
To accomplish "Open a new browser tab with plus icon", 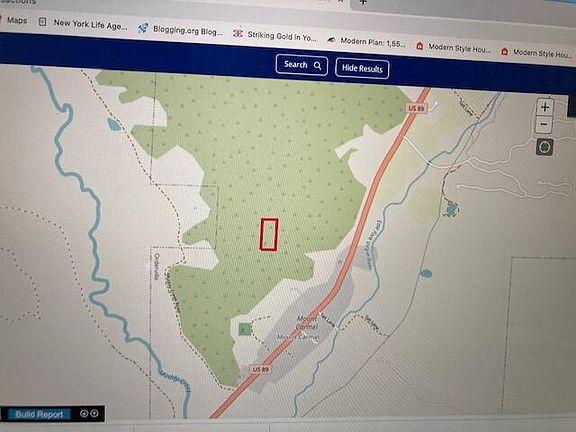I will (363, 2).
